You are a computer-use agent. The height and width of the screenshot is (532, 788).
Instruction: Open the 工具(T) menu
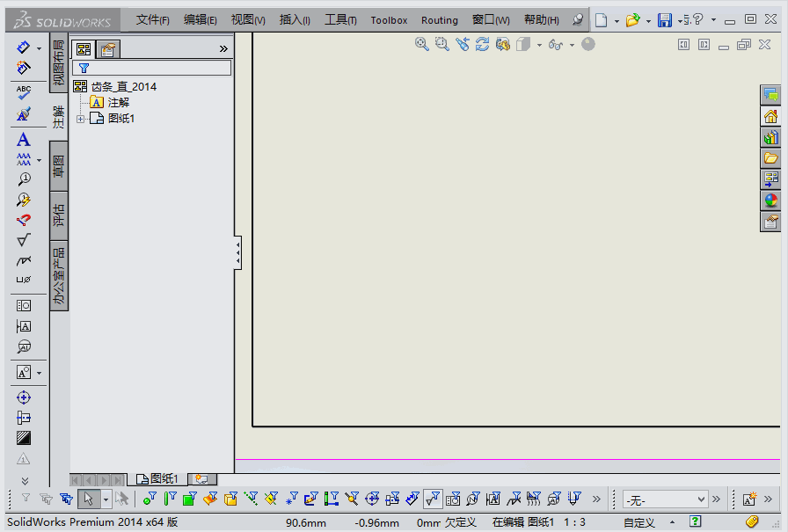coord(340,20)
